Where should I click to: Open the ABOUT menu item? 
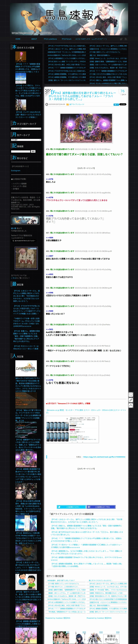[34, 39]
